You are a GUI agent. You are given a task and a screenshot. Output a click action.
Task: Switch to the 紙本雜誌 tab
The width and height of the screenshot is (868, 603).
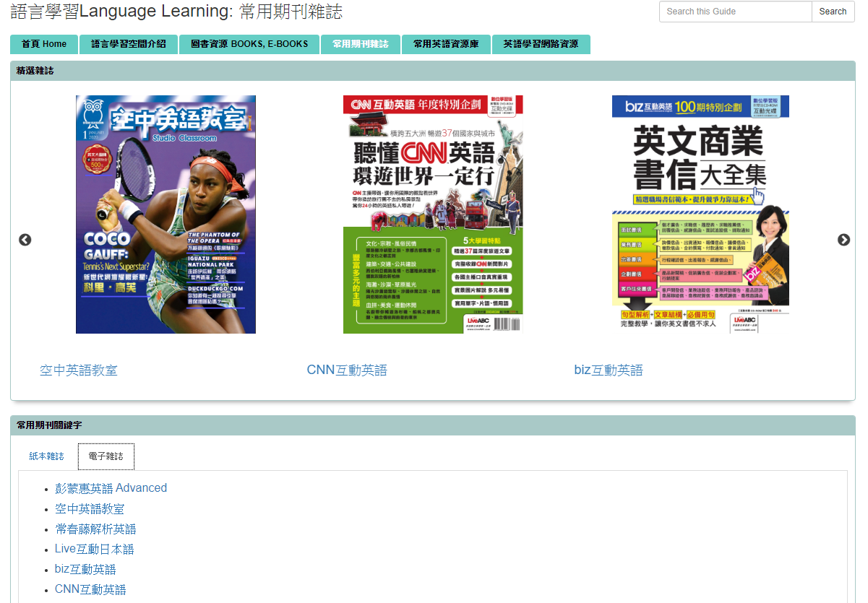tap(46, 456)
